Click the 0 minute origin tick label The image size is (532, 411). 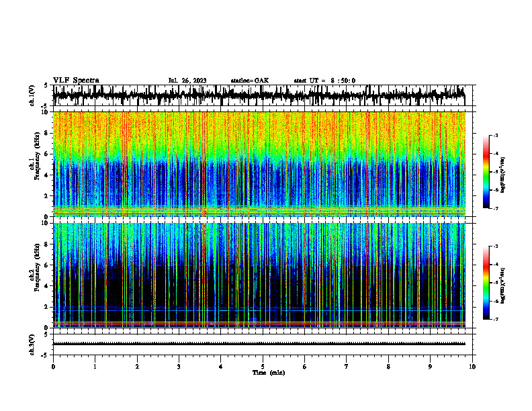(x=53, y=367)
